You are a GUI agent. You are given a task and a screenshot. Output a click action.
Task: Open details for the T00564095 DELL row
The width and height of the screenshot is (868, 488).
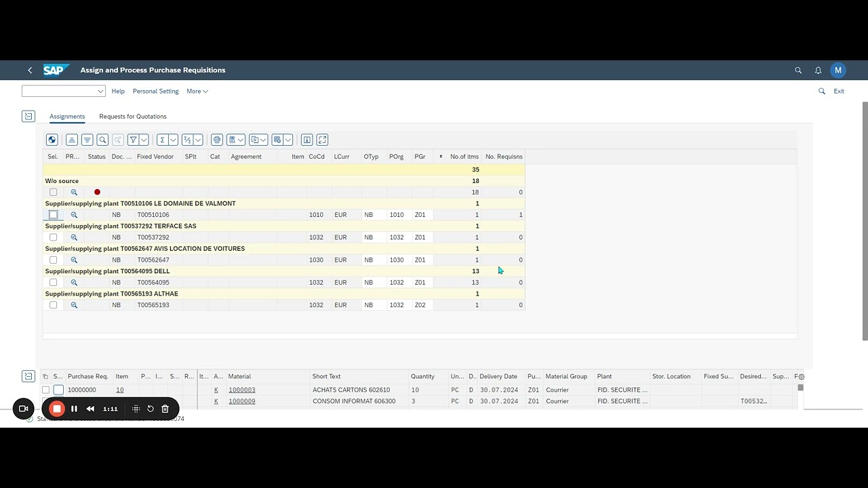coord(74,283)
